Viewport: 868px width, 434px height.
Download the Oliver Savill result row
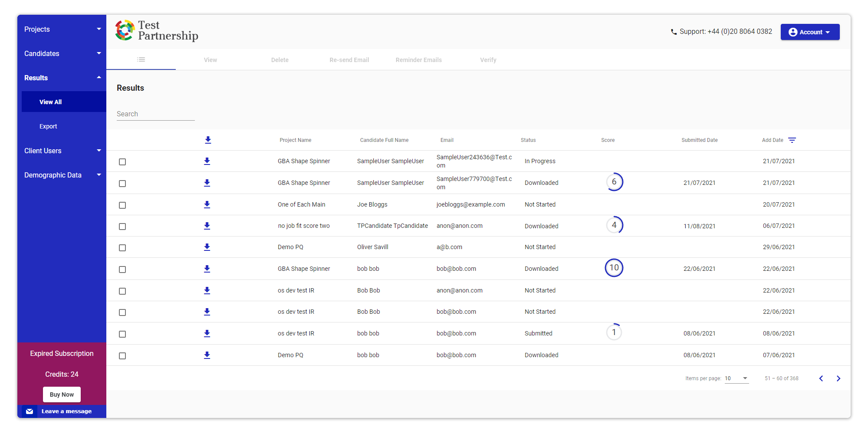[207, 247]
